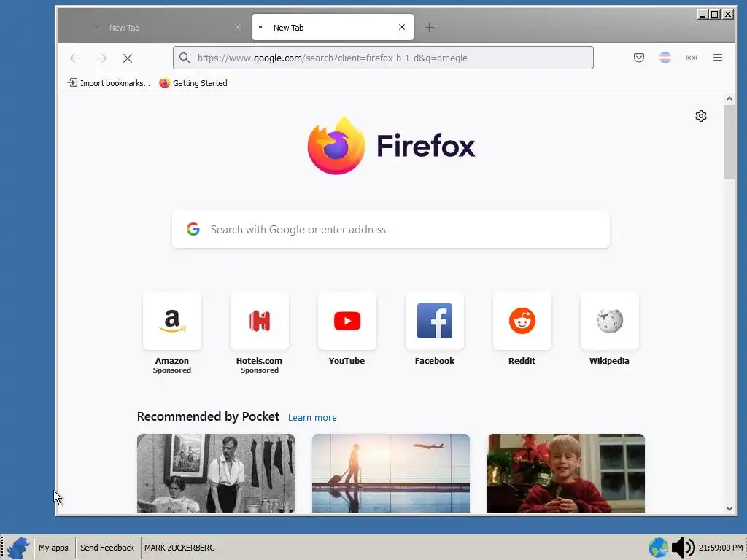Click the scrollbar up arrow
Screen dimensions: 747x560
coord(729,99)
